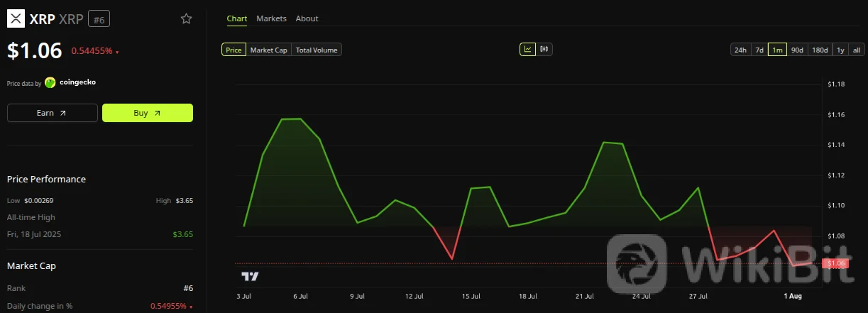Viewport: 868px width, 313px height.
Task: Click the TradingView logo on the chart
Action: coord(250,276)
